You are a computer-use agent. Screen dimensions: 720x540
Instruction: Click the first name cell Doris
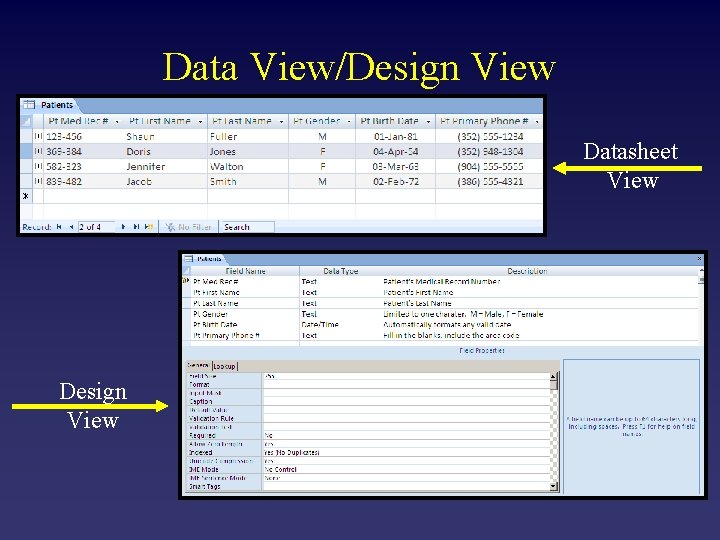pos(138,152)
